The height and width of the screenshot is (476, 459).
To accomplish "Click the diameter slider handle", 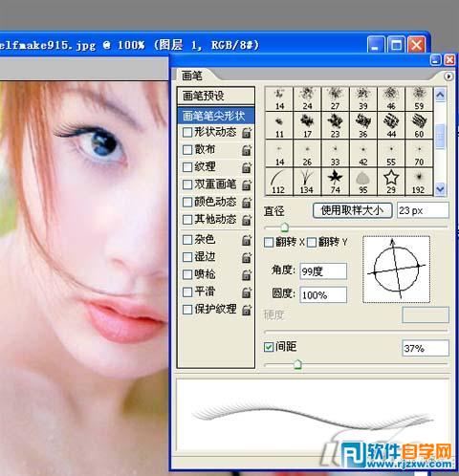I will 284,227.
